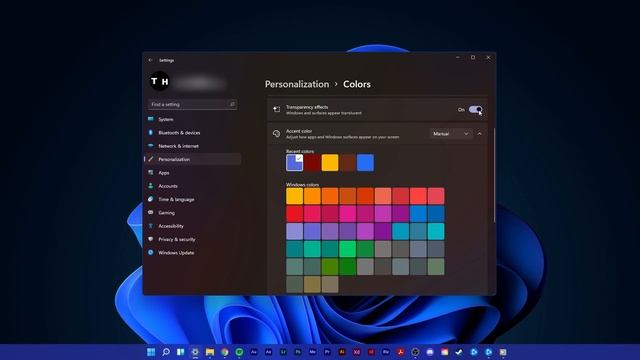
Task: Open Discord from the taskbar
Action: (430, 352)
